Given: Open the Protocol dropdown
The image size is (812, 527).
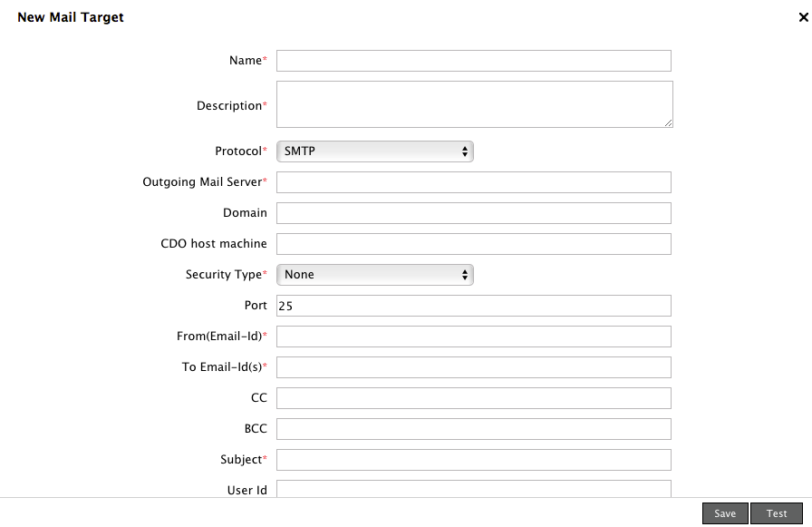Looking at the screenshot, I should point(374,151).
